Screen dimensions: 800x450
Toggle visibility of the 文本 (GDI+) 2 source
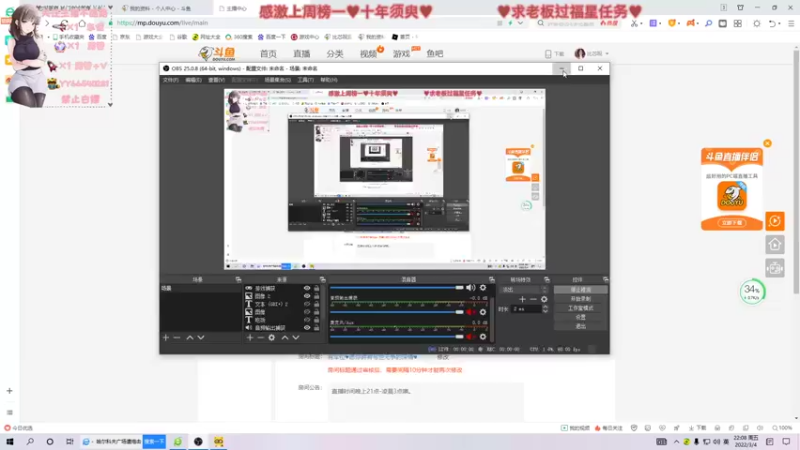[307, 304]
